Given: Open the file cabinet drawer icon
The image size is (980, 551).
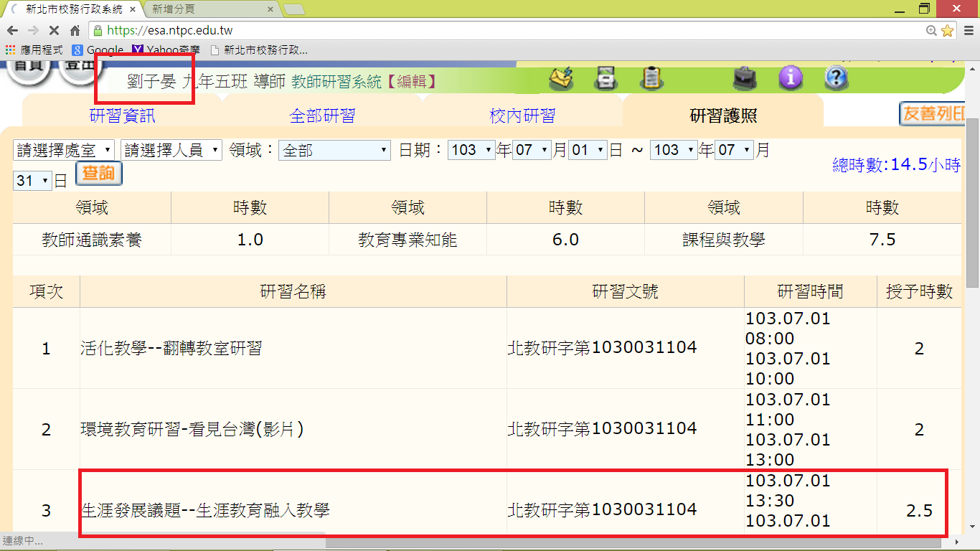Looking at the screenshot, I should point(606,77).
